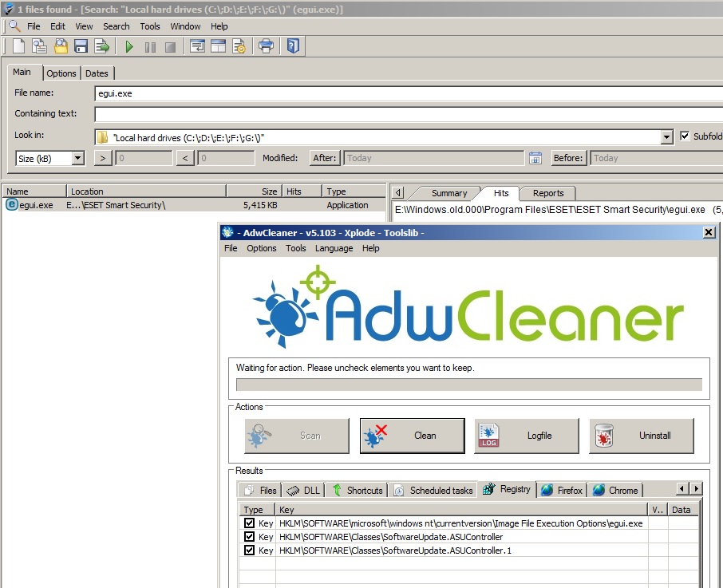This screenshot has height=588, width=723.
Task: Open the Edit menu
Action: click(57, 26)
